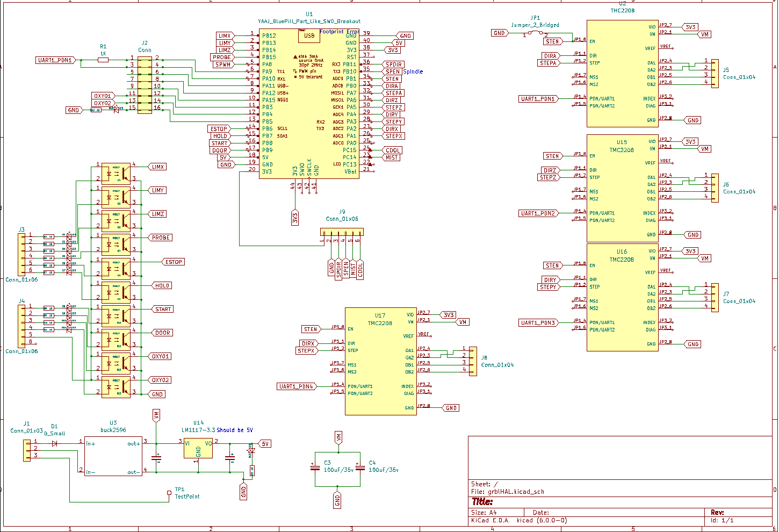This screenshot has height=532, width=779.
Task: Select the U14 LM1117-3.3 regulator
Action: tap(198, 448)
